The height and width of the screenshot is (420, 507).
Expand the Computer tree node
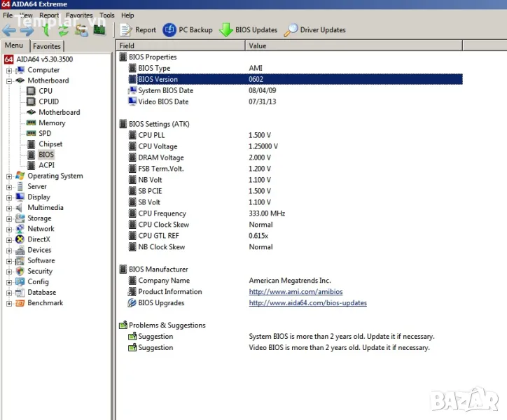click(9, 70)
